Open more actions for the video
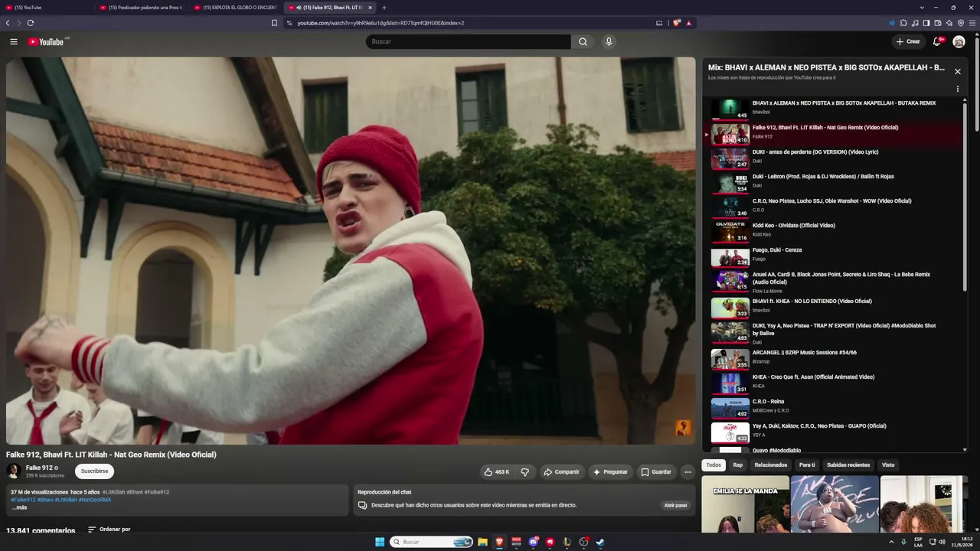980x551 pixels. 688,472
